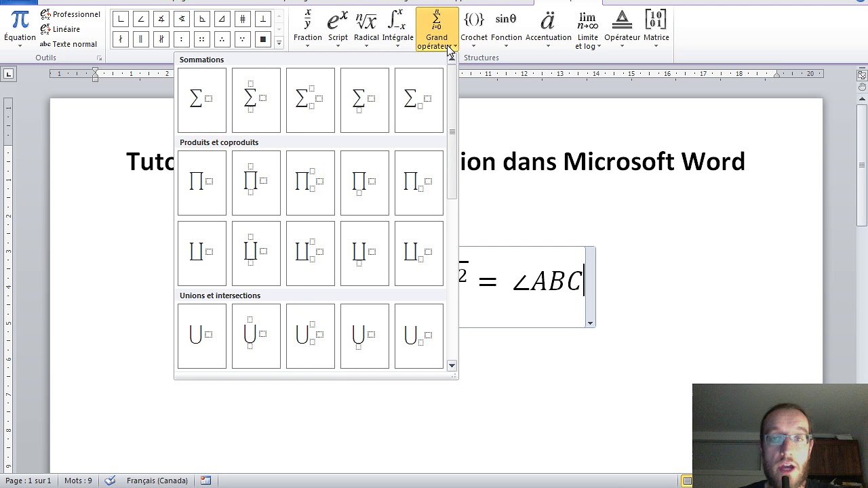868x488 pixels.
Task: Insert the plain angle symbol
Action: point(141,19)
